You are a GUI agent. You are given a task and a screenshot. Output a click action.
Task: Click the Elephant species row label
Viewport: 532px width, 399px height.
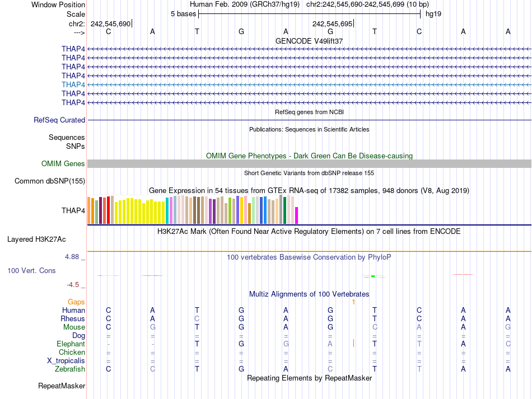(71, 344)
